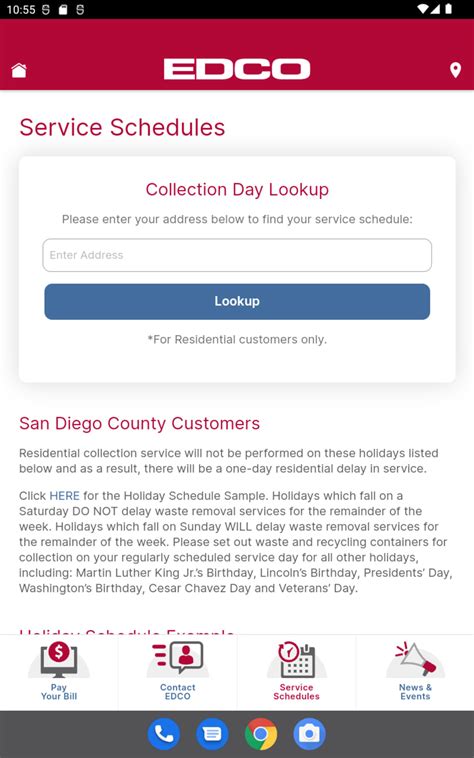The width and height of the screenshot is (474, 758).
Task: Open Contact EDCO icon
Action: (x=177, y=658)
